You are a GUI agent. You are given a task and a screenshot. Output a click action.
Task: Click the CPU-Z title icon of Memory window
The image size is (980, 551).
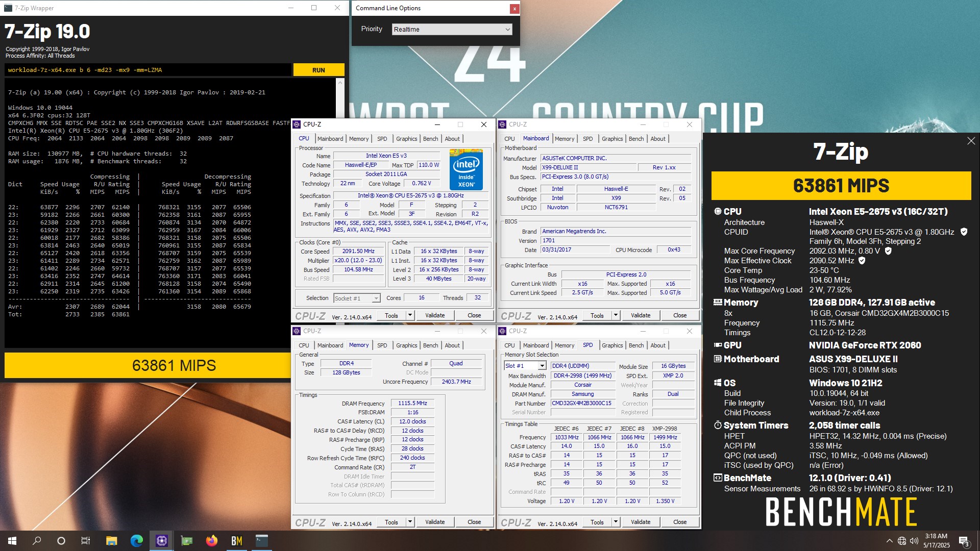point(297,331)
